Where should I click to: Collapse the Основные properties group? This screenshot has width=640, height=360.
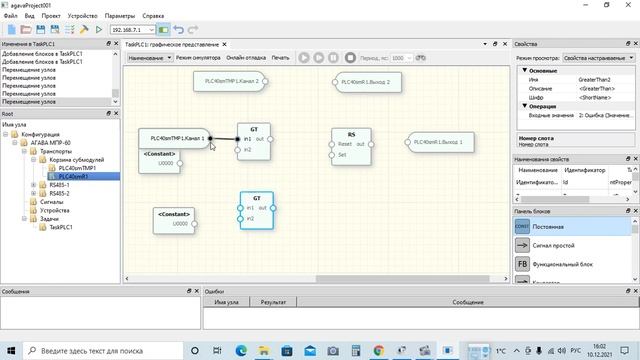(x=525, y=71)
